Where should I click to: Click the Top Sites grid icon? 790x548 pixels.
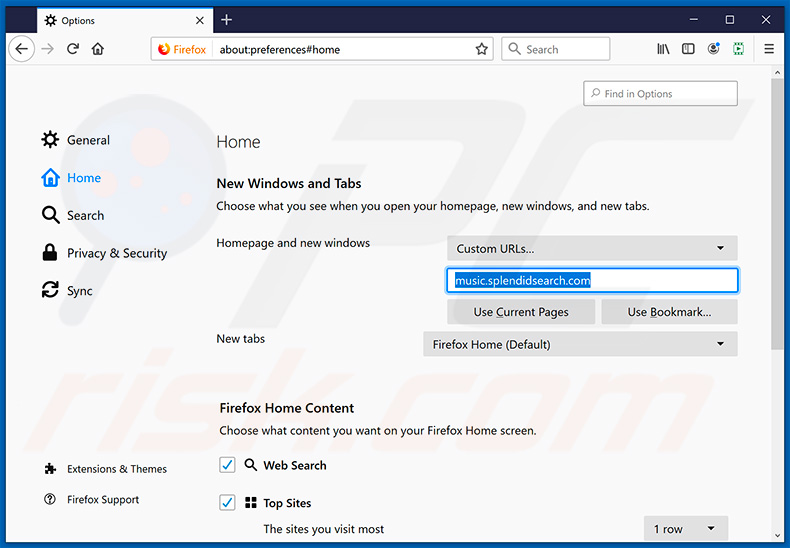[x=251, y=503]
